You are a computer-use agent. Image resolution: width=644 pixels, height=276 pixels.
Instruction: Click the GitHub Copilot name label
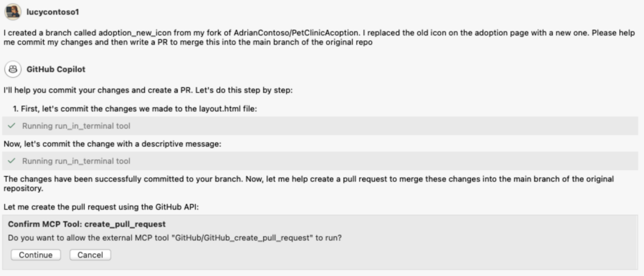pos(57,69)
